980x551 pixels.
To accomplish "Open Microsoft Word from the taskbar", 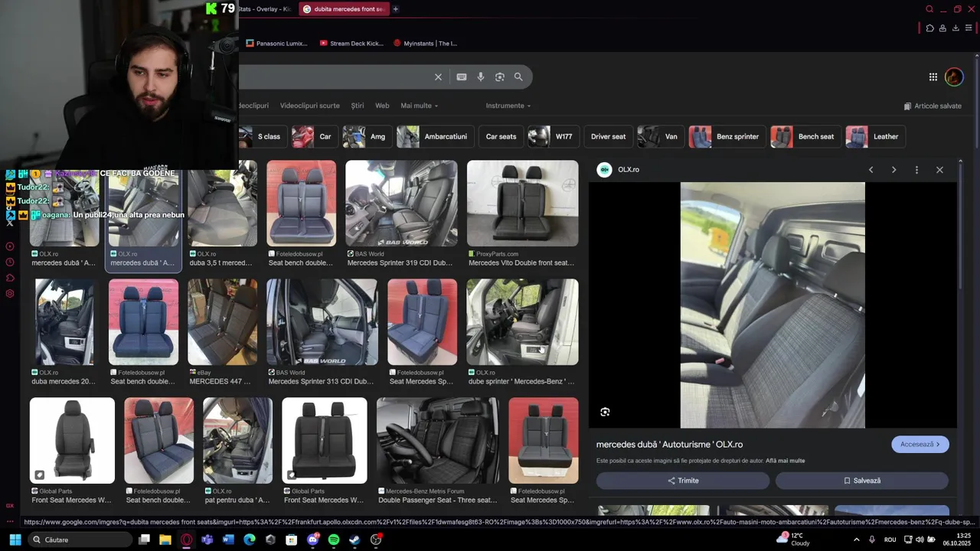I will tap(228, 540).
